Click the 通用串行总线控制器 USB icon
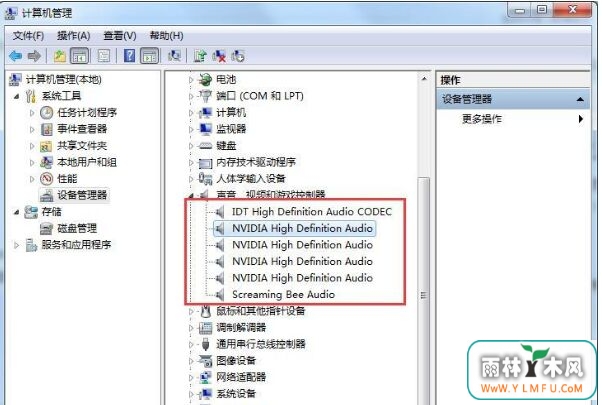 coord(206,344)
